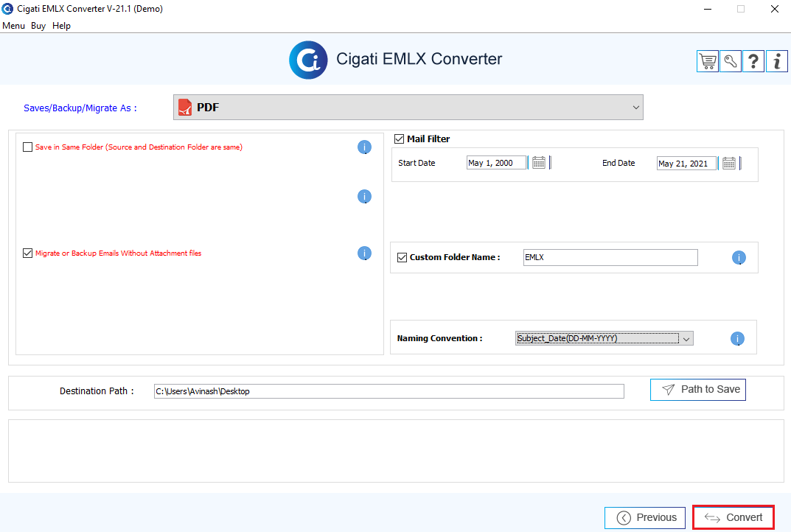Click the Saves/Backup/Migrate As label

80,108
